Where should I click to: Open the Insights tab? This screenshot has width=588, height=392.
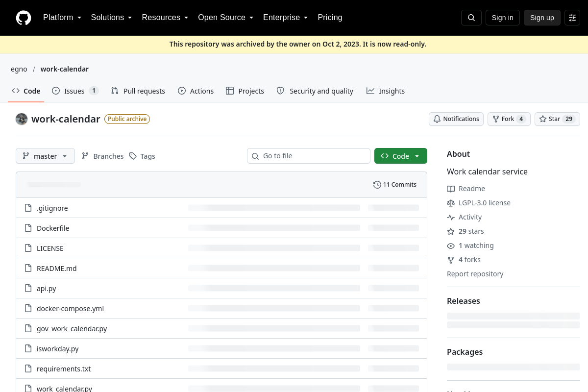pyautogui.click(x=386, y=91)
